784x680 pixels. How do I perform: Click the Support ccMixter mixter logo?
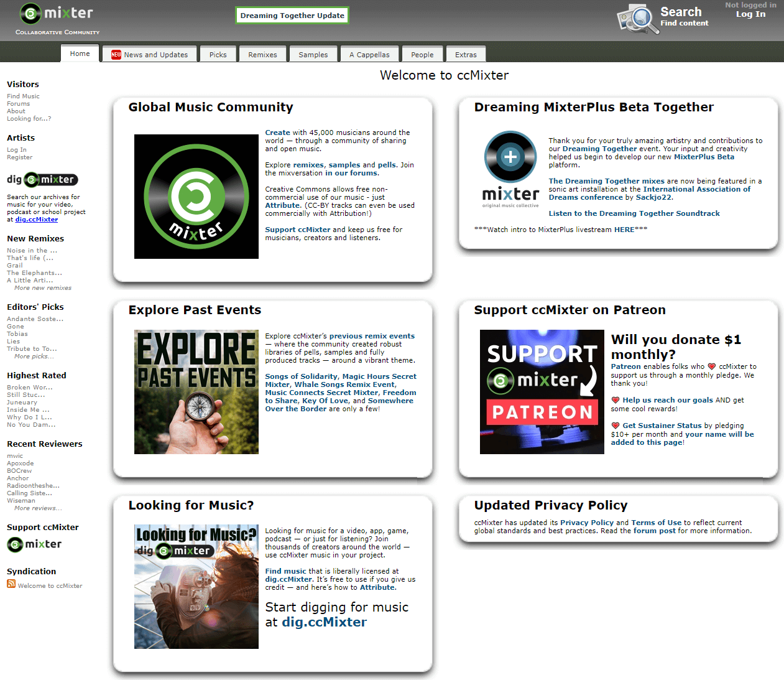point(34,544)
